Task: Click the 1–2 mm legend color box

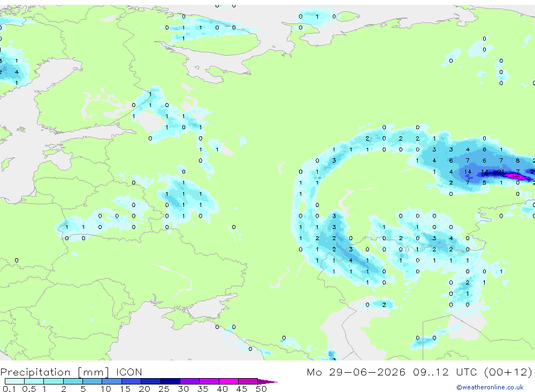Action: [53, 381]
